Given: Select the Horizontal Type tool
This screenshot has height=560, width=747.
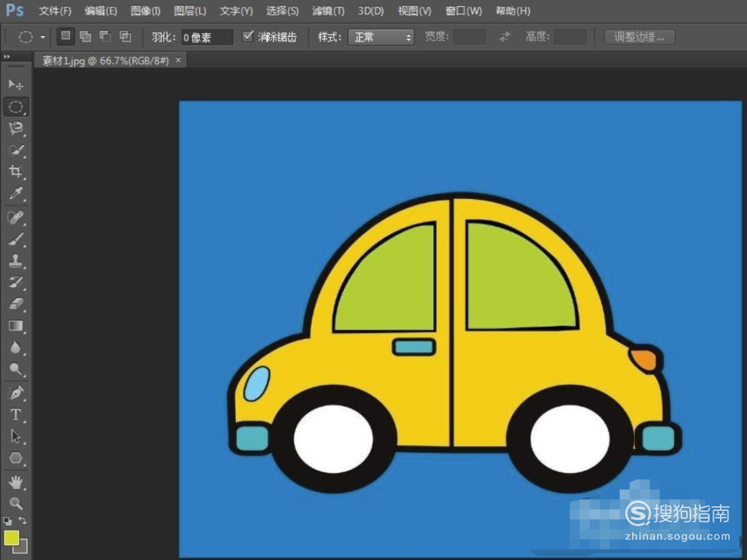Looking at the screenshot, I should click(16, 415).
